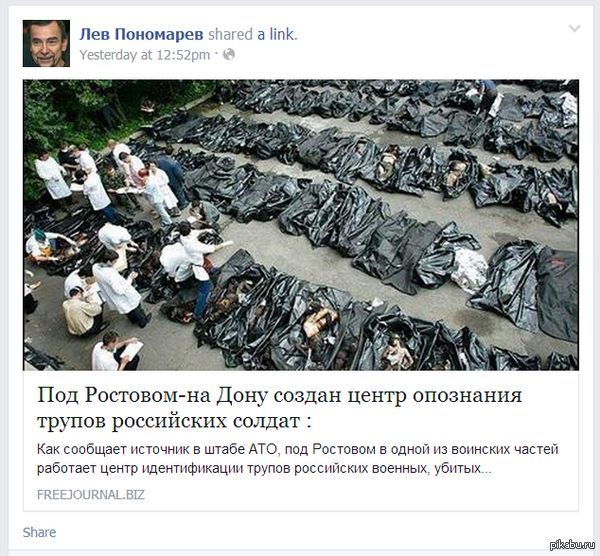Open Лев Пономарев's profile picture
Screen dimensions: 600x556
coord(46,43)
